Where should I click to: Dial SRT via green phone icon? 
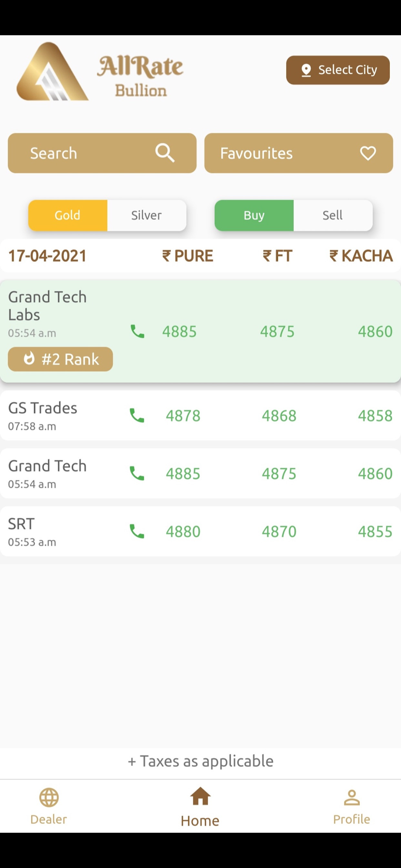(137, 531)
